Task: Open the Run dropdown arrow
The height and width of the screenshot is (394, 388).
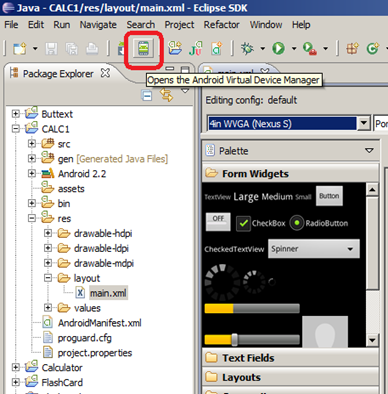Action: click(x=294, y=49)
